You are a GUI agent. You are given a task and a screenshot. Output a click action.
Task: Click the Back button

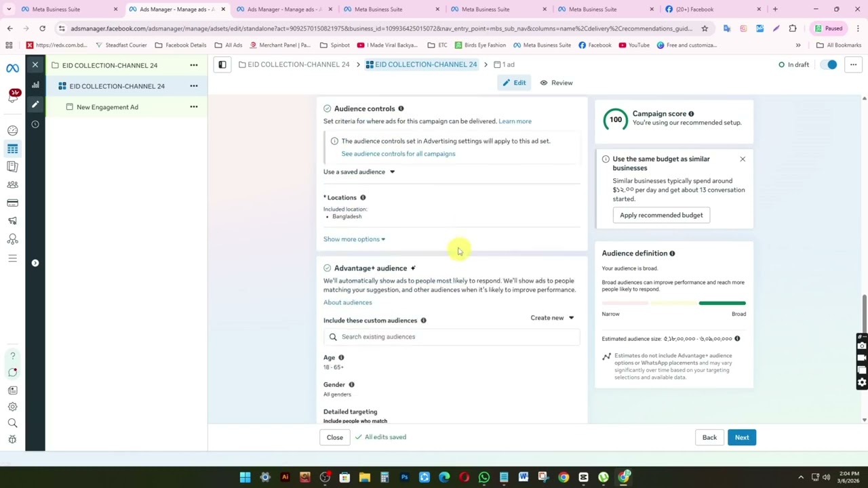coord(709,437)
